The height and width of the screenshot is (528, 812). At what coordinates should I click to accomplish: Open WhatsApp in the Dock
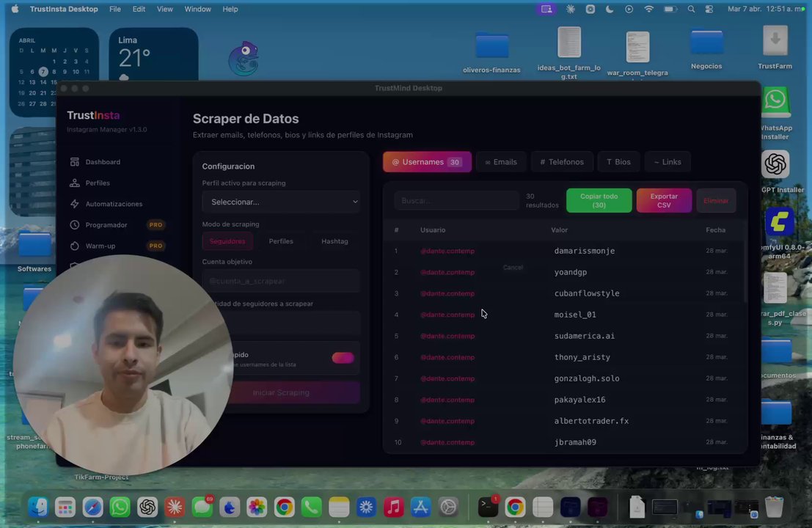pyautogui.click(x=120, y=507)
